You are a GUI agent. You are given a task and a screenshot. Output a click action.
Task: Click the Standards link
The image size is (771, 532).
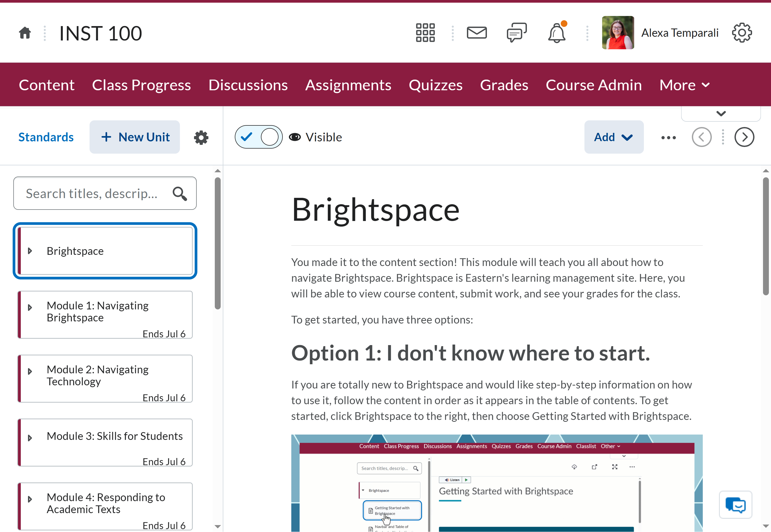[x=46, y=137]
